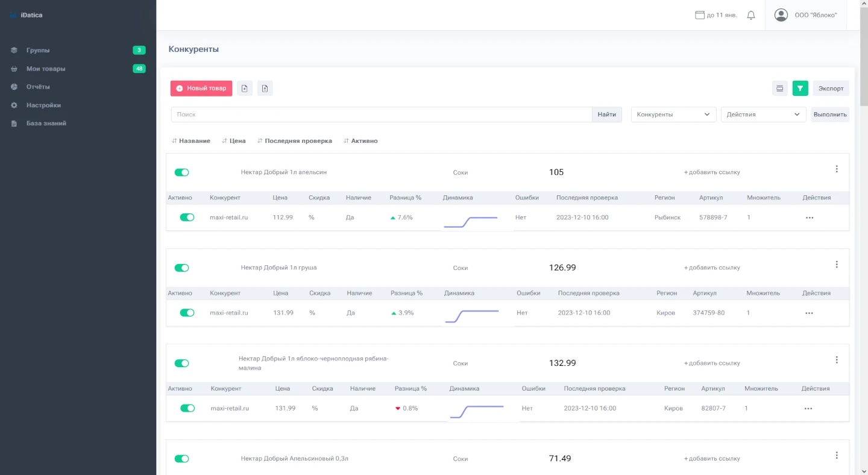Click the sort arrows icon before Название
The image size is (868, 475).
pos(174,141)
